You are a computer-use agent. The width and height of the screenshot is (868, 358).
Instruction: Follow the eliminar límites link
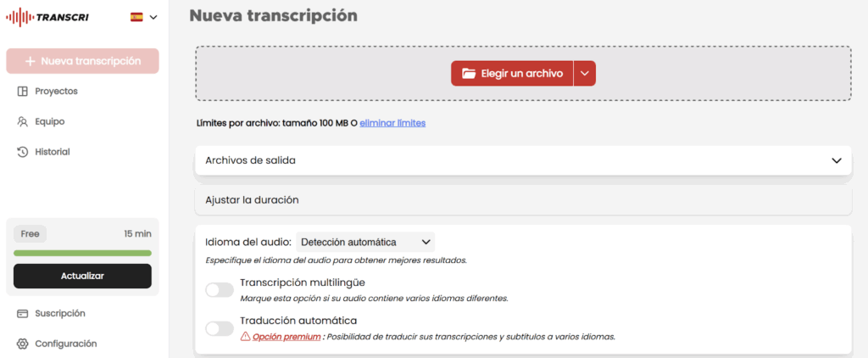coord(392,123)
